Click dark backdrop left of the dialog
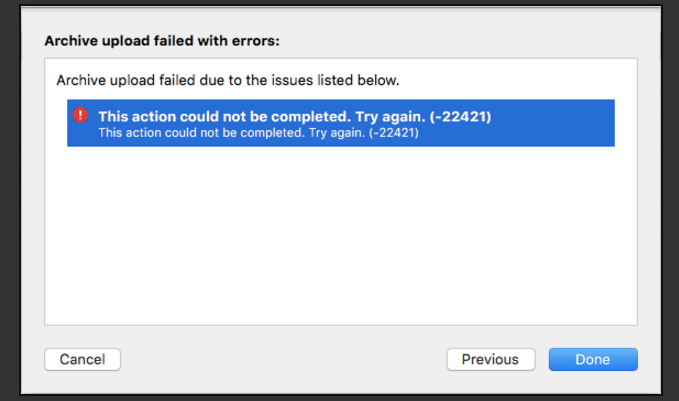Image resolution: width=679 pixels, height=401 pixels. (10, 200)
